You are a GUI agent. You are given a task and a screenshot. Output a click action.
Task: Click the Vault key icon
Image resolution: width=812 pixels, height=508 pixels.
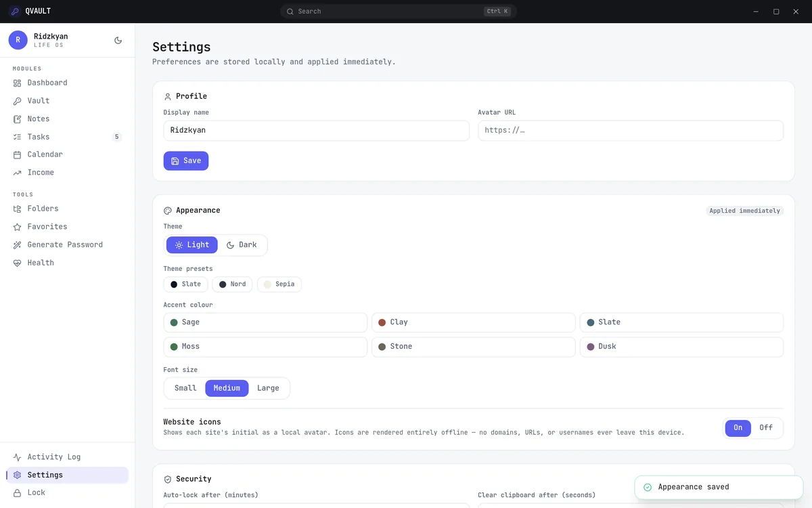click(x=18, y=101)
